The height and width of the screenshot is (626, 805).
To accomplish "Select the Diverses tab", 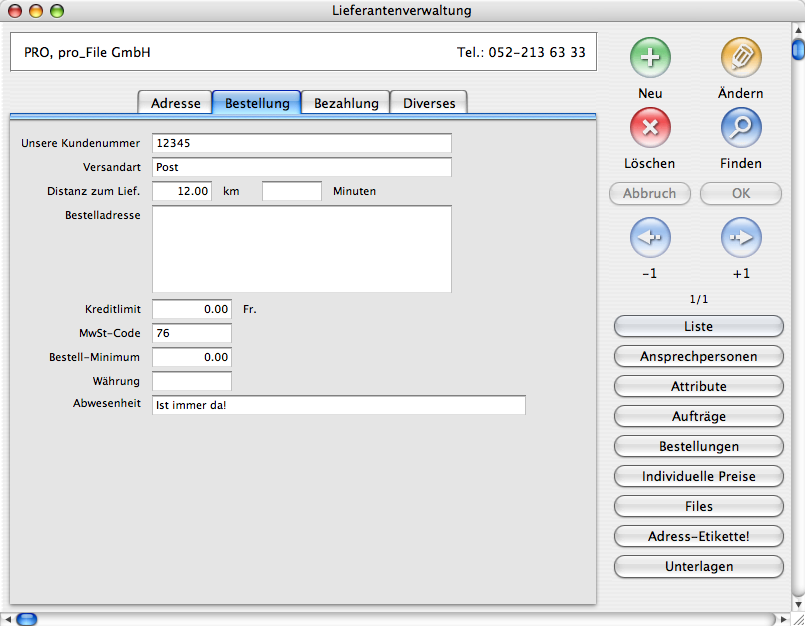I will point(429,102).
